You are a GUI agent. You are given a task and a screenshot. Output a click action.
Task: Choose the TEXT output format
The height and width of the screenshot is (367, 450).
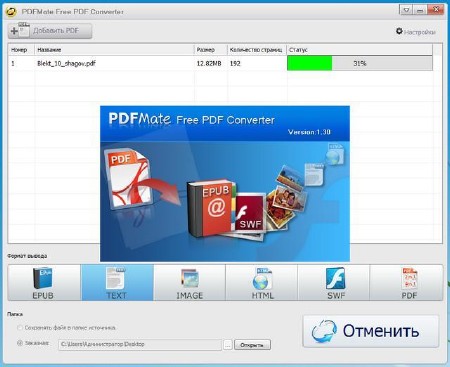point(117,283)
